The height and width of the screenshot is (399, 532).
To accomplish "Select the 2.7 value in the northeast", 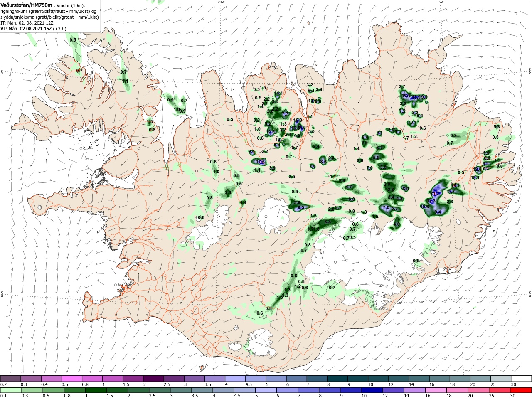I will (x=402, y=87).
